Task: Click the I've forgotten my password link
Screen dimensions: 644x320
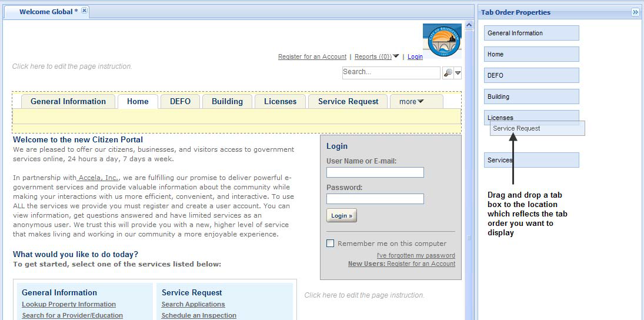Action: tap(416, 255)
